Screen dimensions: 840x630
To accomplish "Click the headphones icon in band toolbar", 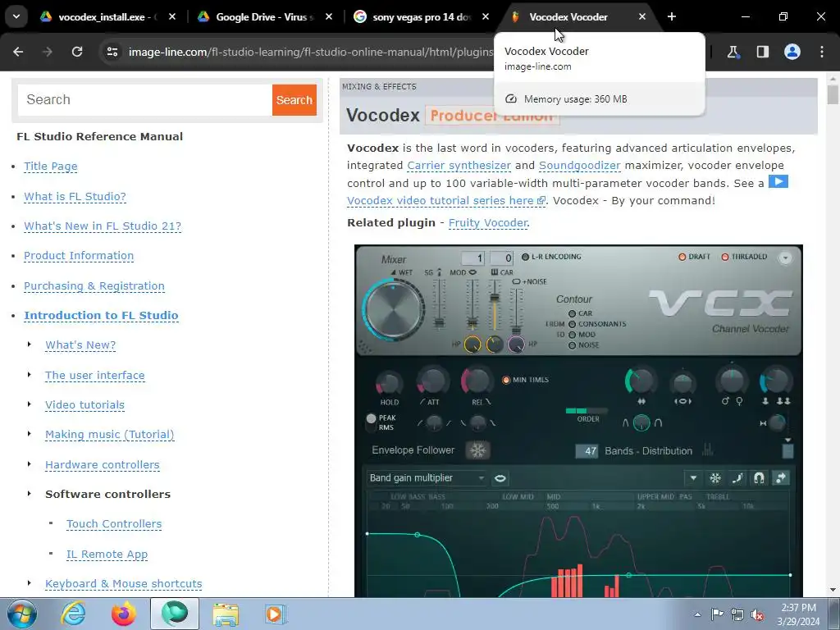I will [759, 478].
